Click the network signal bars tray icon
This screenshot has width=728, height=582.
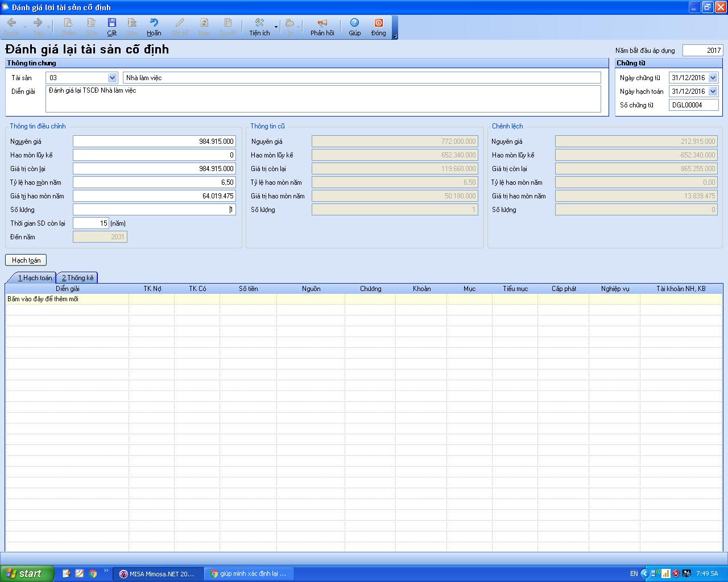point(666,573)
